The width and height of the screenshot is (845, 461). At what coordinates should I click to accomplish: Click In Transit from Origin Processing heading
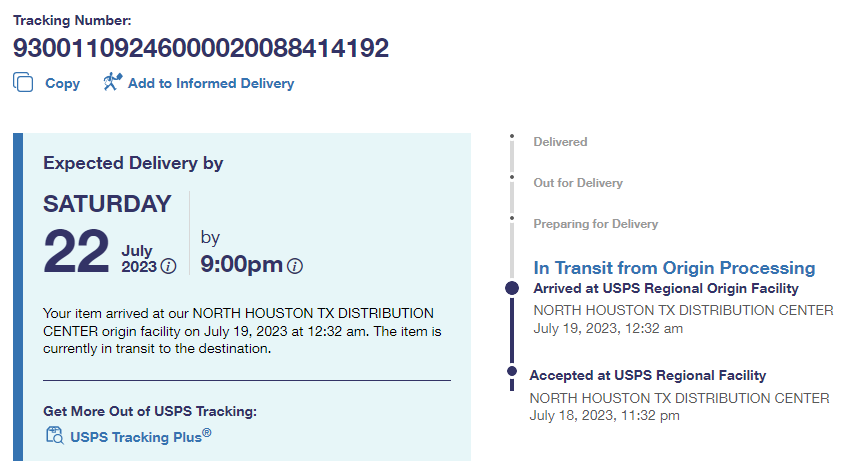pyautogui.click(x=674, y=268)
